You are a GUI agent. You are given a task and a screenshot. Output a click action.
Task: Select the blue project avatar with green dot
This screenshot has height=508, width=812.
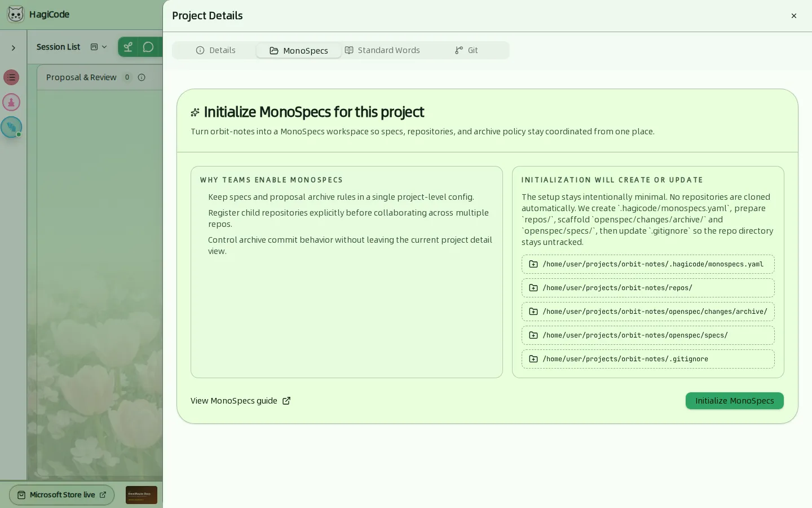tap(11, 127)
